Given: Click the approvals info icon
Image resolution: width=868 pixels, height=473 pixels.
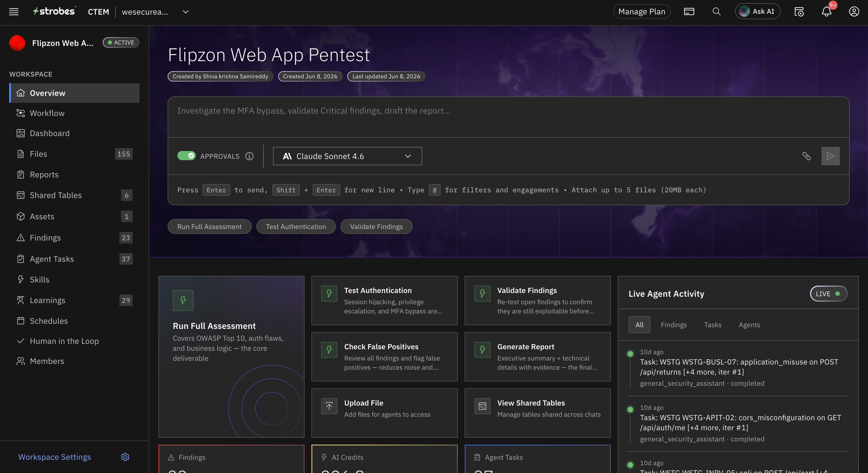Looking at the screenshot, I should pos(249,156).
